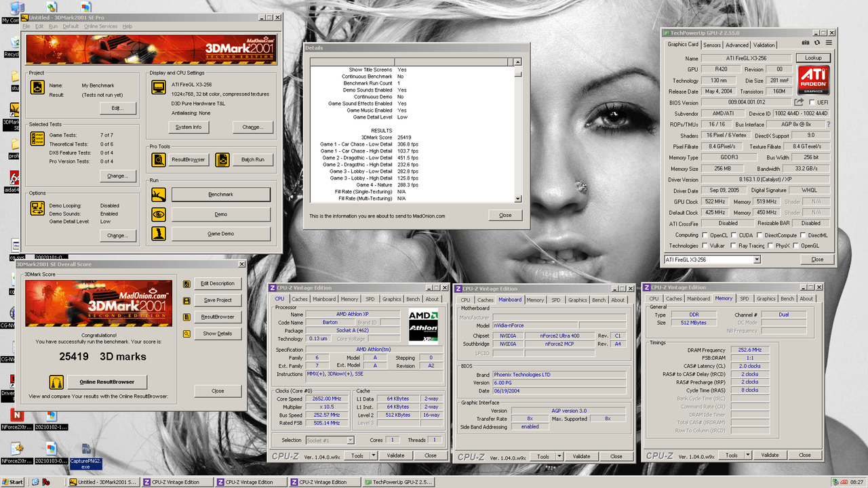Click the Selected Tests checklist icon
Viewport: 868px width, 488px height.
[37, 138]
